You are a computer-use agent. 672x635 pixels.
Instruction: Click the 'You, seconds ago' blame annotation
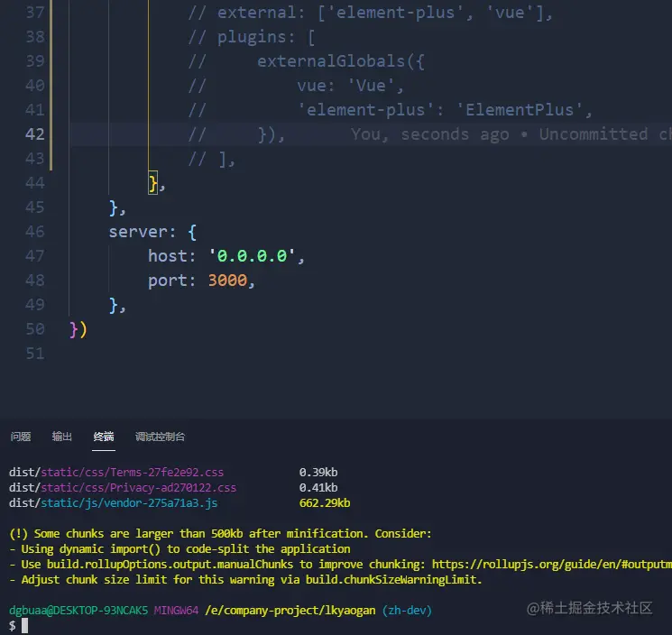coord(430,134)
